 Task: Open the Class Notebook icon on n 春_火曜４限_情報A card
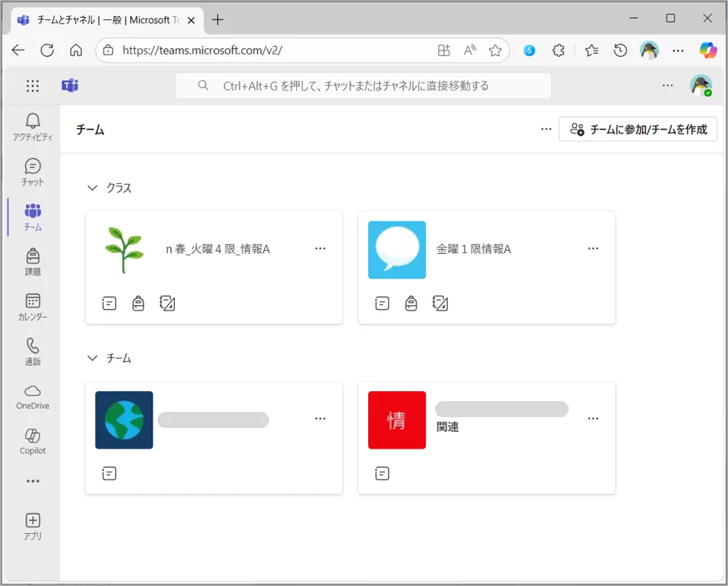167,304
